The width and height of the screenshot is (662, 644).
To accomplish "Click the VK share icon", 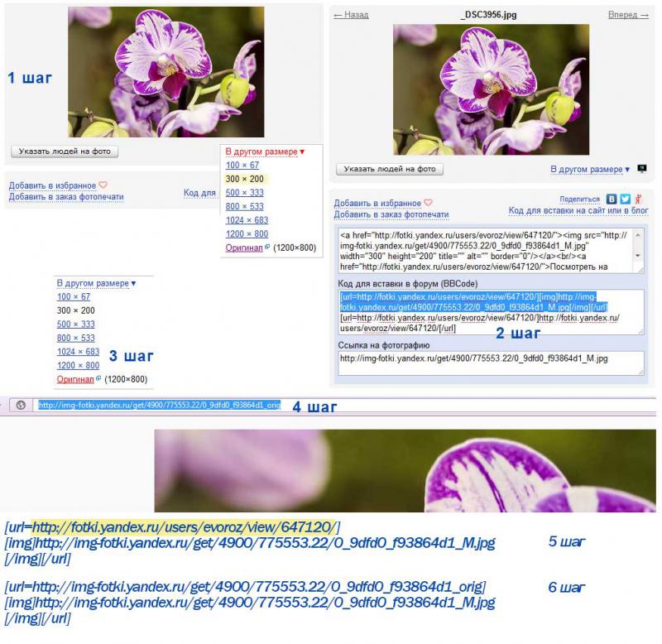I will (612, 199).
